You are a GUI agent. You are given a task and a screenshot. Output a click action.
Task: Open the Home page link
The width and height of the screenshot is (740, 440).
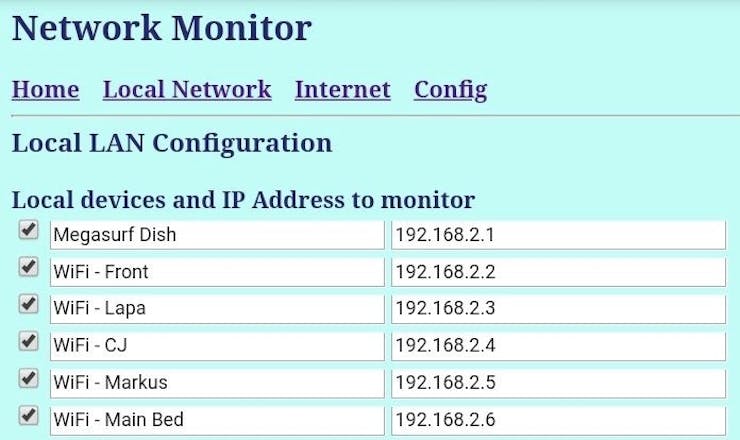[x=45, y=90]
